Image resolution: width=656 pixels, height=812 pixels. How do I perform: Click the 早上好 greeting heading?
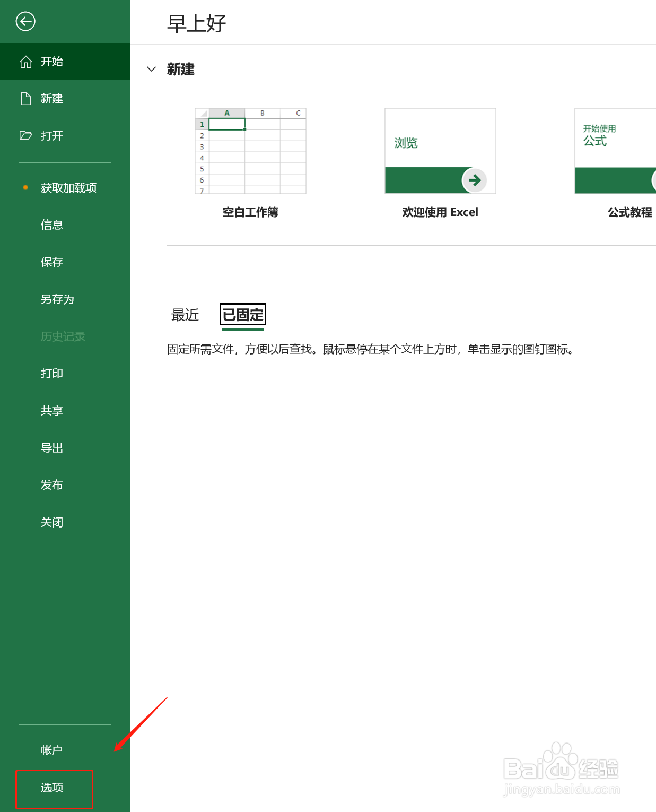pos(197,24)
